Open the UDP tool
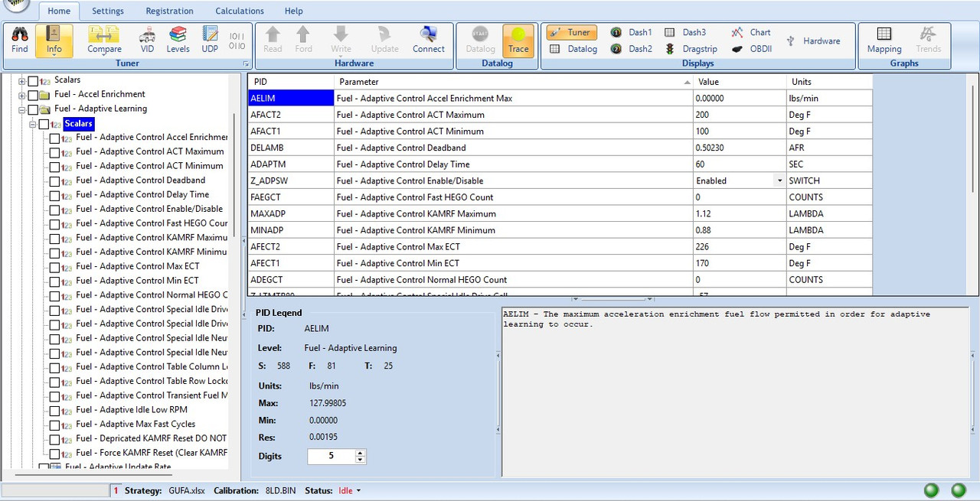The image size is (980, 501). coord(210,40)
